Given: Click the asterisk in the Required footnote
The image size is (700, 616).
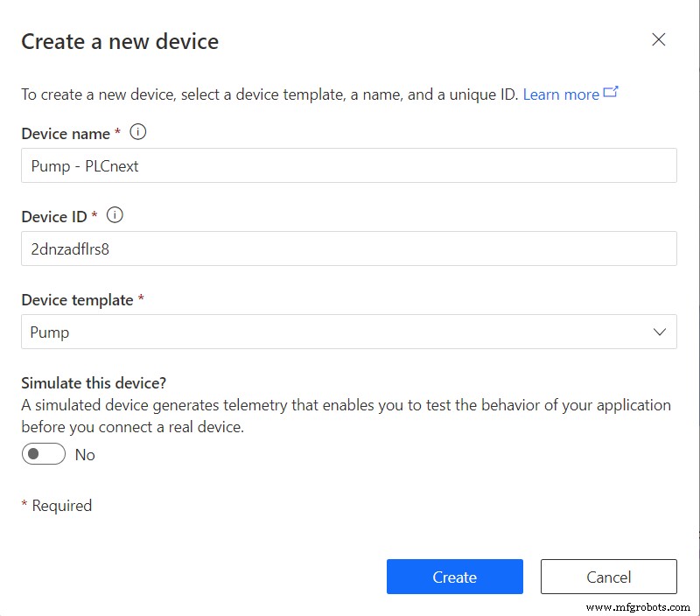Looking at the screenshot, I should pos(25,506).
